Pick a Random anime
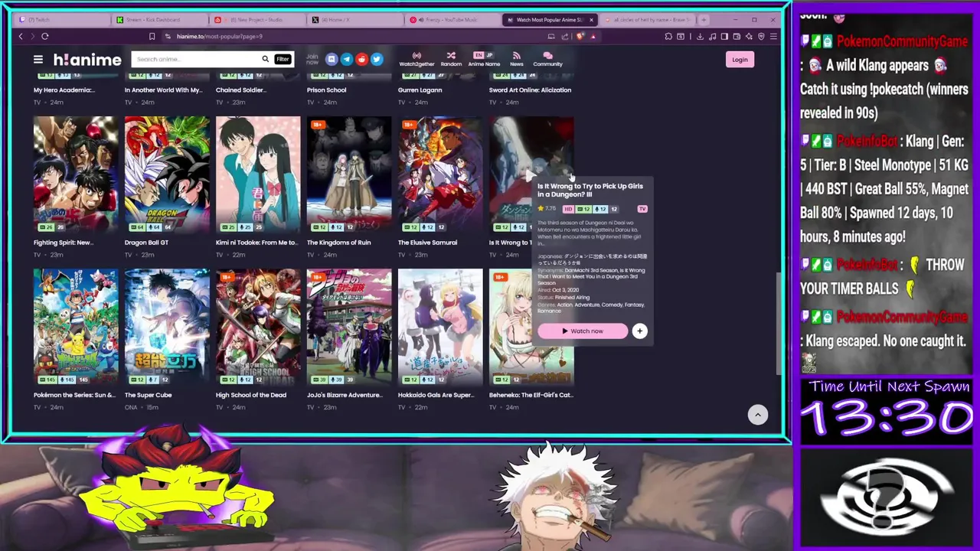 click(x=451, y=59)
